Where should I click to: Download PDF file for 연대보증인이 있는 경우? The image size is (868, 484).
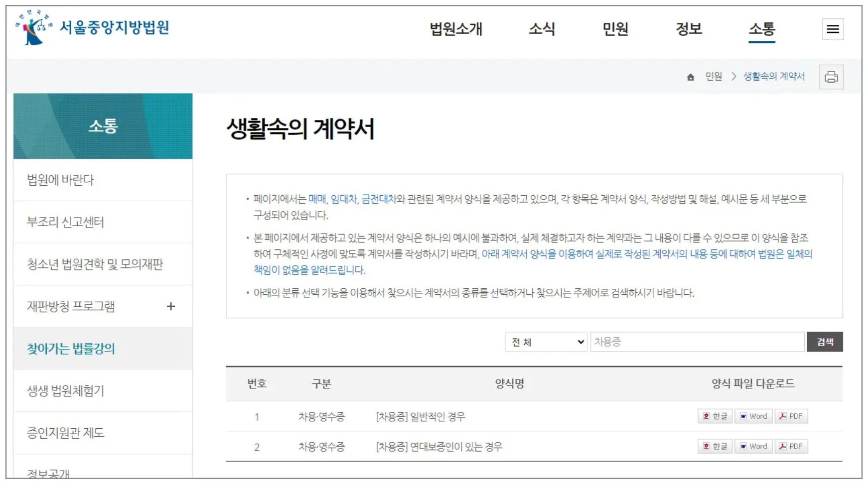(x=791, y=446)
